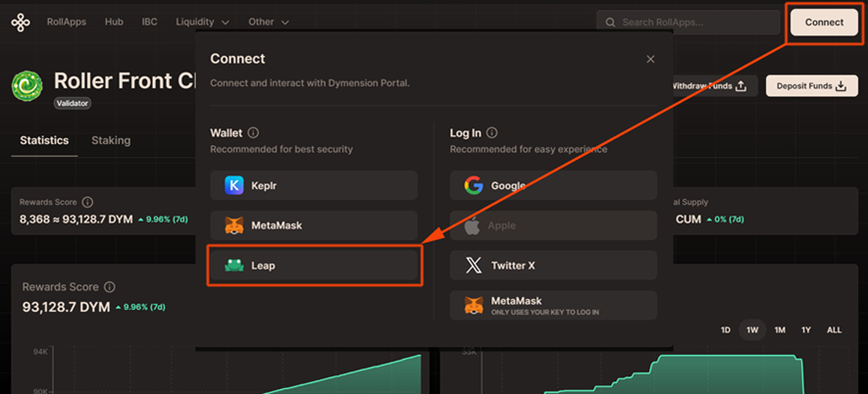Expand the Other dropdown menu

269,23
